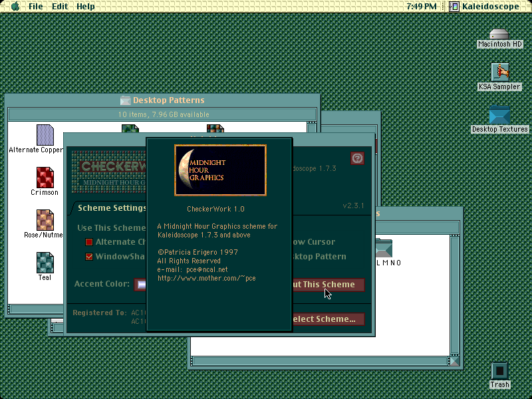Open the Accent Color popup
Viewport: 532px width, 399px height.
(x=140, y=285)
